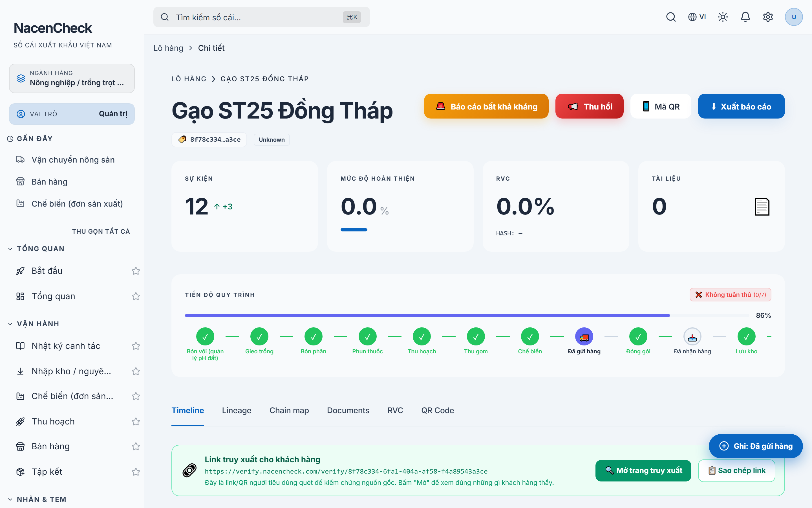Click Báo cáo bất khả kháng button
Image resolution: width=812 pixels, height=508 pixels.
486,106
